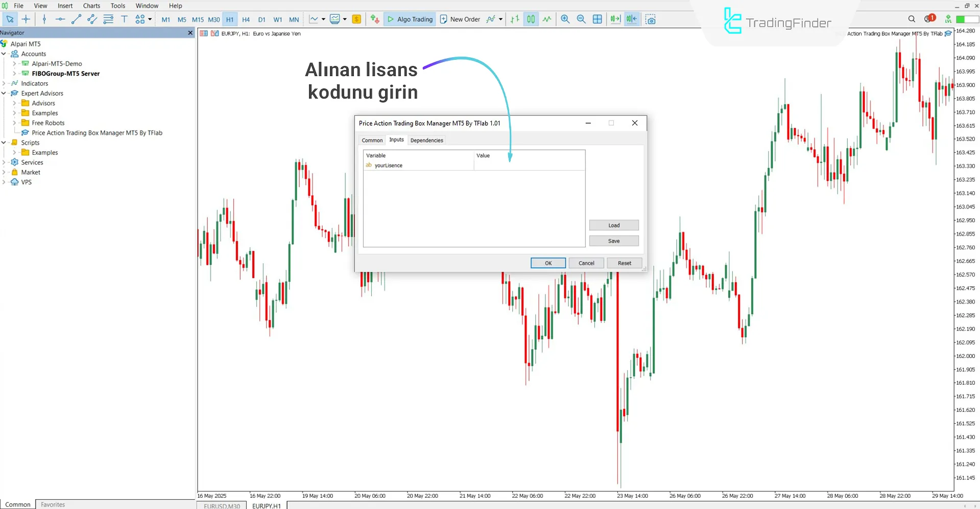Open the indicators list dropdown arrow
The width and height of the screenshot is (980, 509).
tap(500, 19)
